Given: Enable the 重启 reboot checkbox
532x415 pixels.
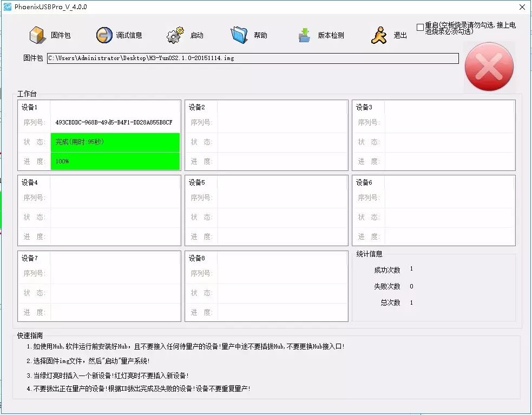Looking at the screenshot, I should [420, 27].
